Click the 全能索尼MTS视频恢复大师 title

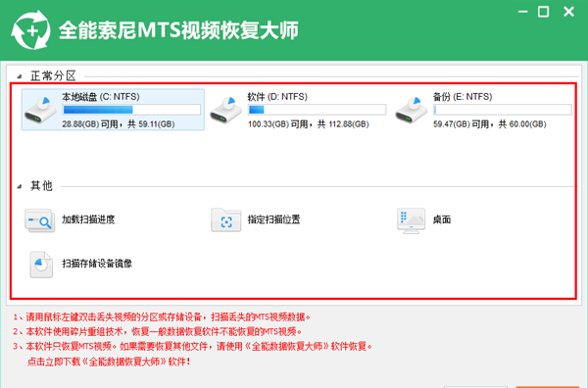[178, 30]
